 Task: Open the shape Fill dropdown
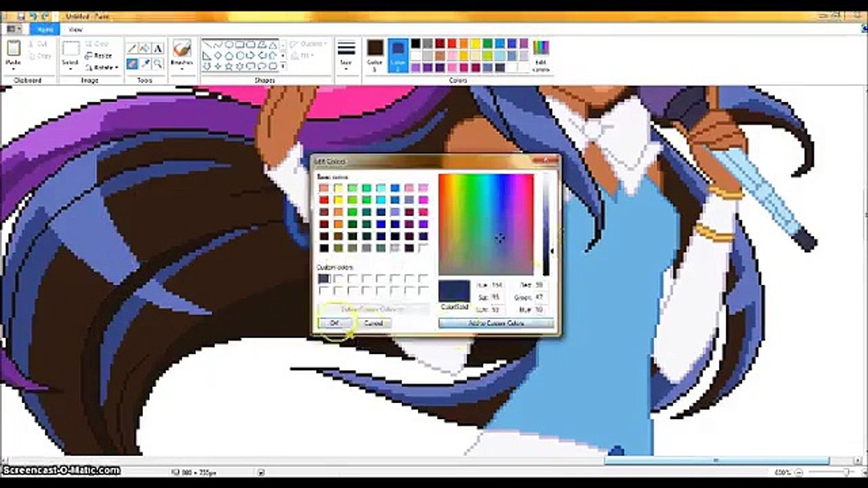303,56
